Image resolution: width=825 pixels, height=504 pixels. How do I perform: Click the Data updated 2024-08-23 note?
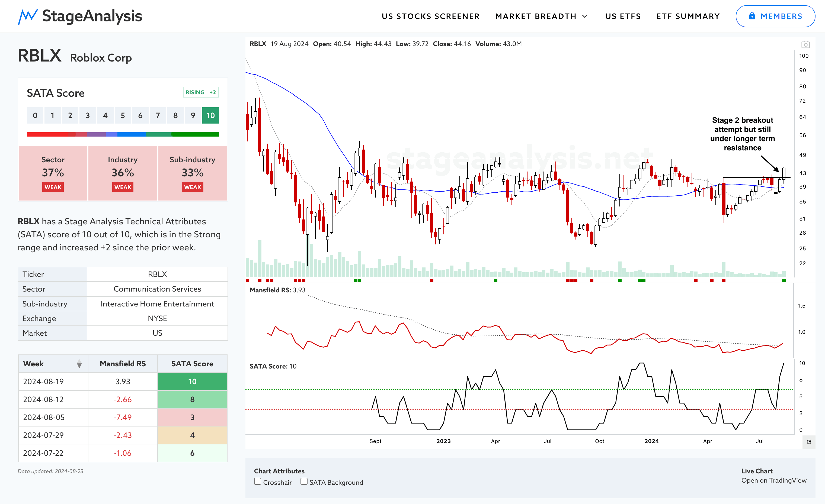click(x=50, y=471)
